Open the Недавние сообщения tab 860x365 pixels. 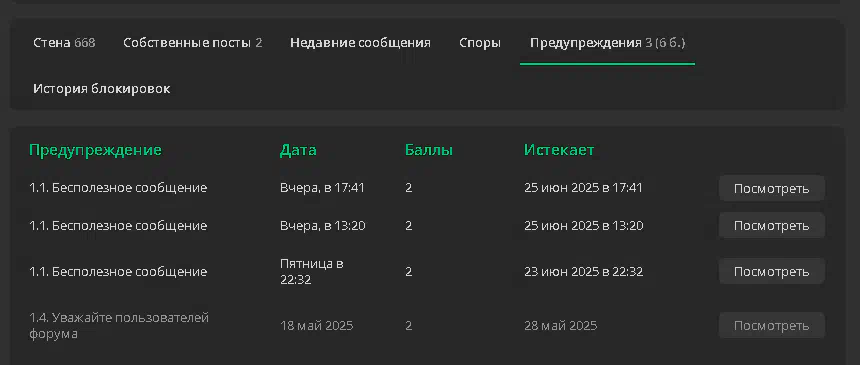(x=360, y=43)
